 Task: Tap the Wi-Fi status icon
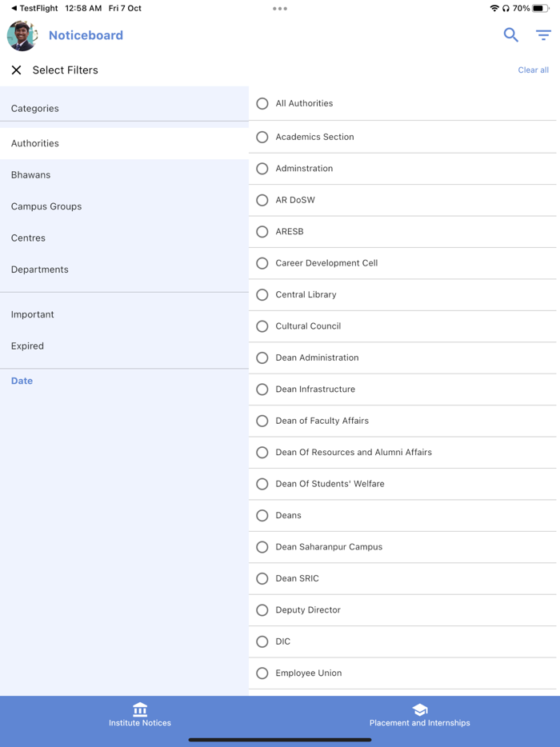[494, 8]
